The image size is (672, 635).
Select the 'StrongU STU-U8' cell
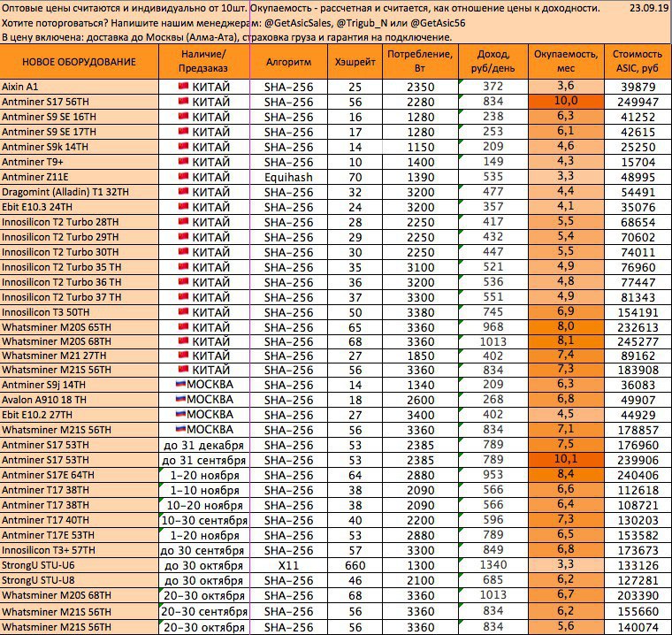(x=80, y=579)
